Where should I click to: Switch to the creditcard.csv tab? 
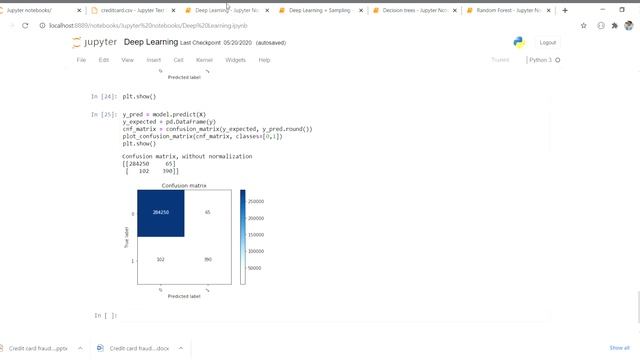tap(133, 10)
